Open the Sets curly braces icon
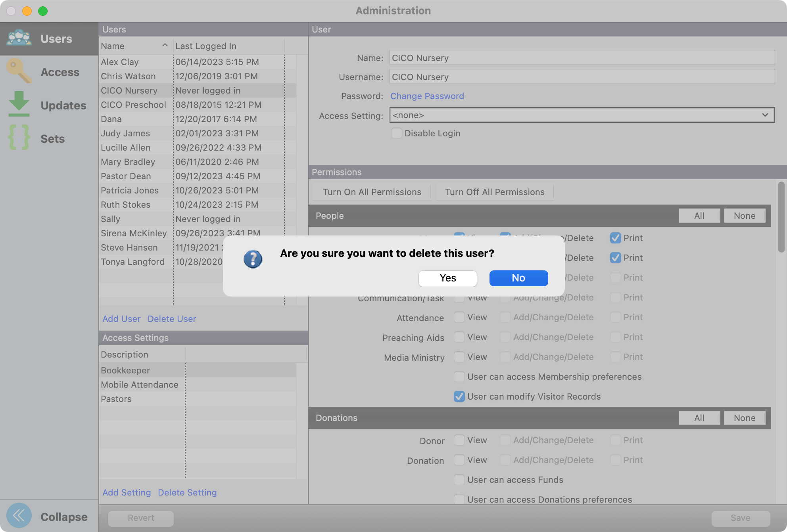Viewport: 787px width, 532px height. [19, 138]
